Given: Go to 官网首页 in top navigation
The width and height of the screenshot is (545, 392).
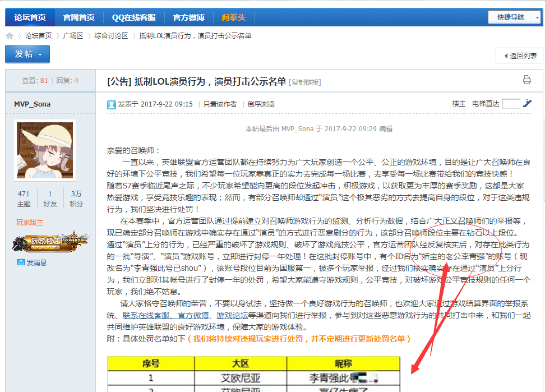Looking at the screenshot, I should (x=79, y=17).
